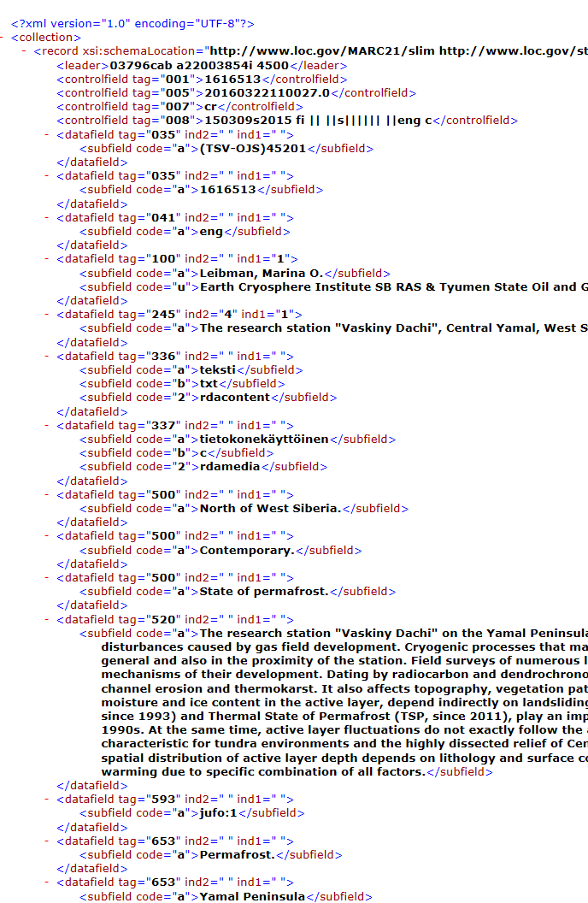Click the author name Leibman, Marina O.
The image size is (588, 903).
[x=262, y=274]
